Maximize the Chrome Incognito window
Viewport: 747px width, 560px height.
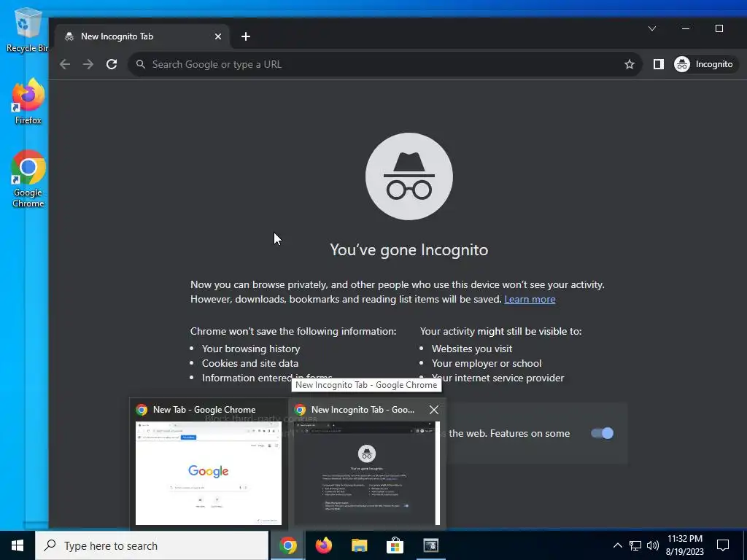[719, 28]
